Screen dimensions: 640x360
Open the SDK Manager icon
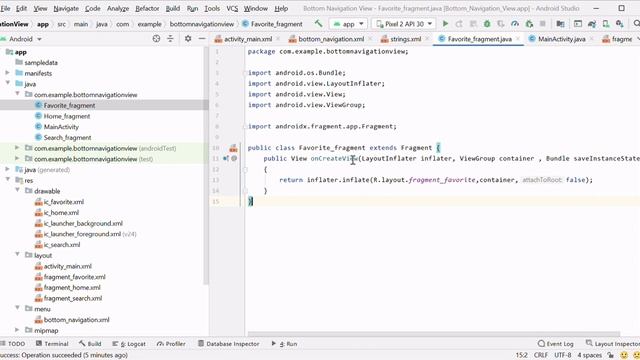point(620,24)
